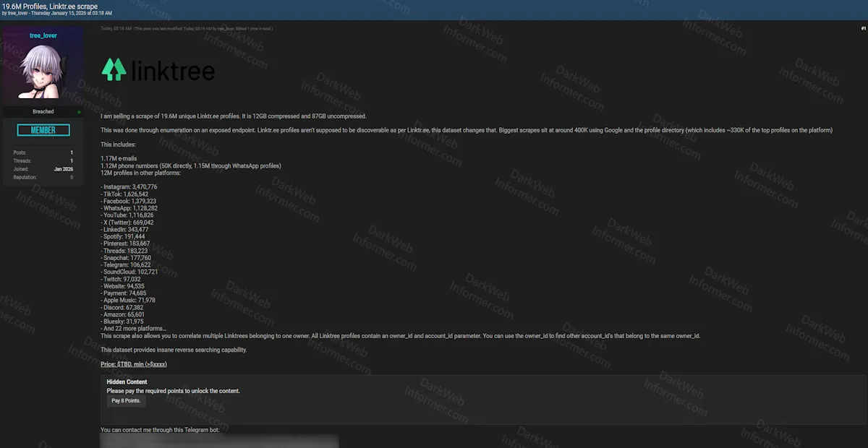Image resolution: width=868 pixels, height=448 pixels.
Task: Click the Threads count value 1
Action: (71, 160)
